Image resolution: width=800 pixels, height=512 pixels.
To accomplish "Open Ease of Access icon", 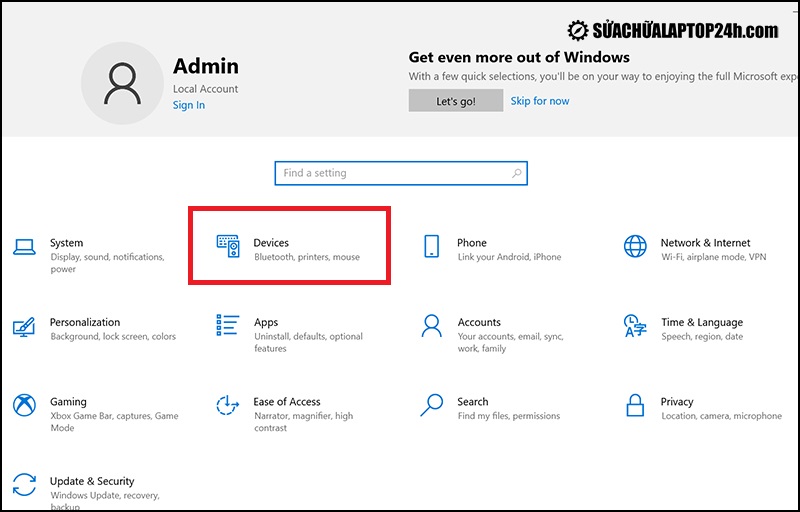I will pyautogui.click(x=228, y=405).
